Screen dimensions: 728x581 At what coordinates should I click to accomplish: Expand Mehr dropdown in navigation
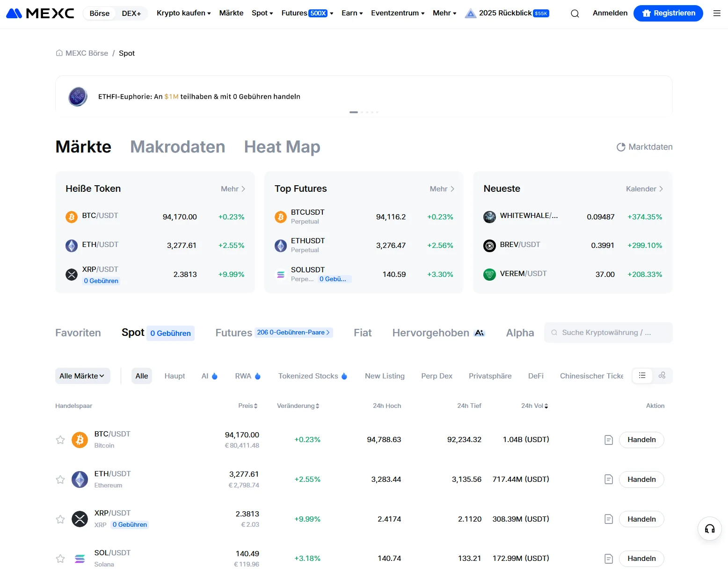click(444, 13)
